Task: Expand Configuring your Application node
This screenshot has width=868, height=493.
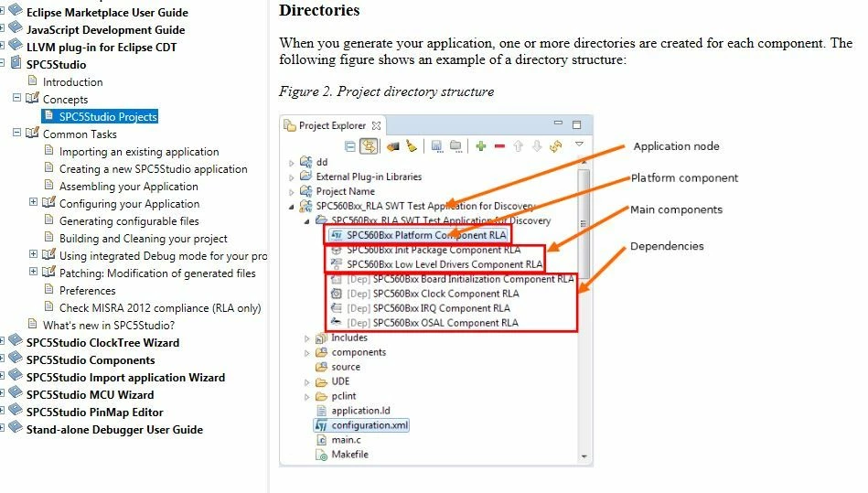Action: [x=33, y=202]
